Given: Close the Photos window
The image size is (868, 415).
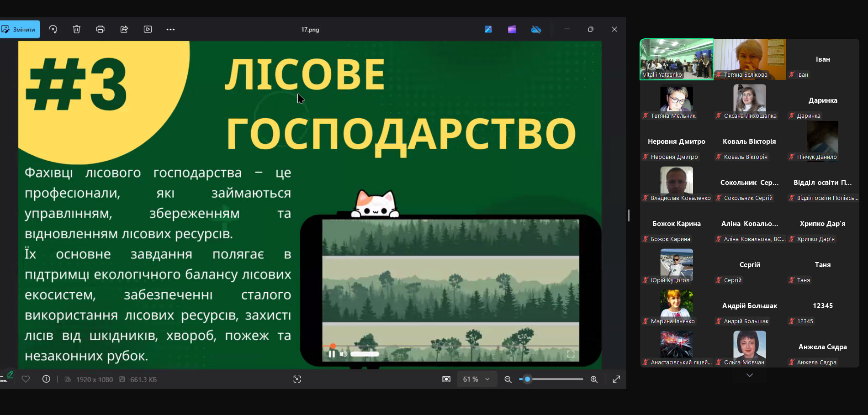Looking at the screenshot, I should (614, 29).
